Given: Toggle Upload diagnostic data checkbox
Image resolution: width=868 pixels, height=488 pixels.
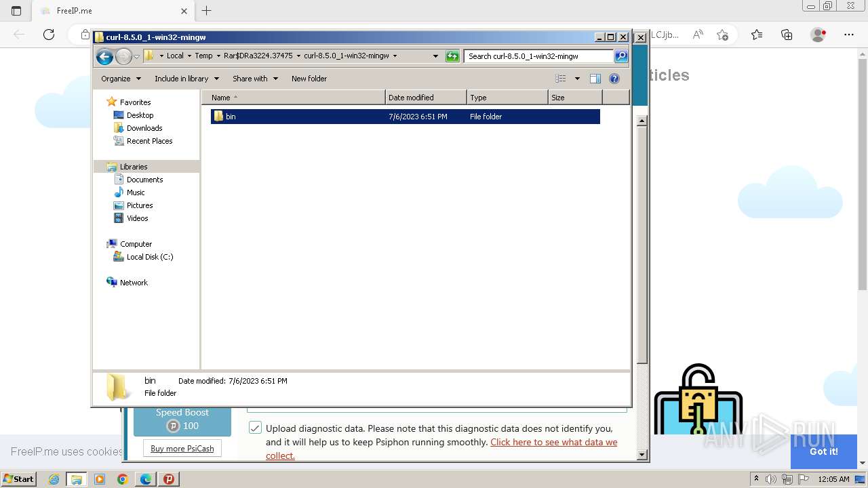Looking at the screenshot, I should (x=255, y=428).
